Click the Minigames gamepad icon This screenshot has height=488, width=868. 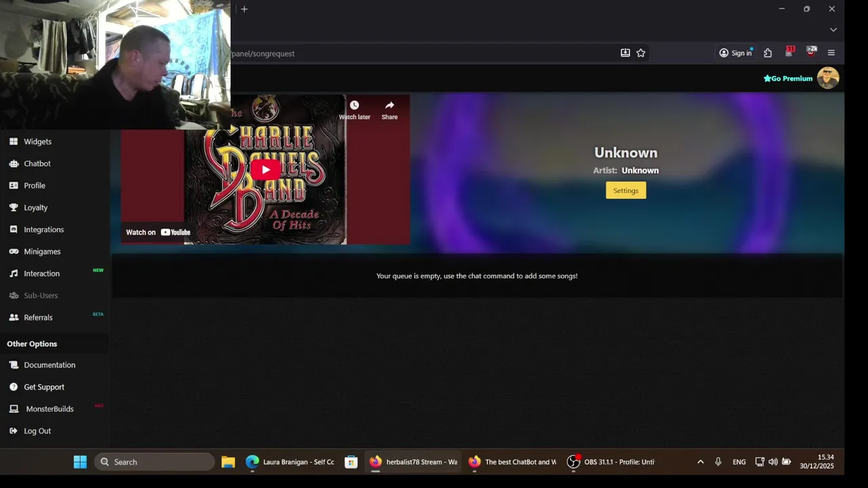coord(14,251)
